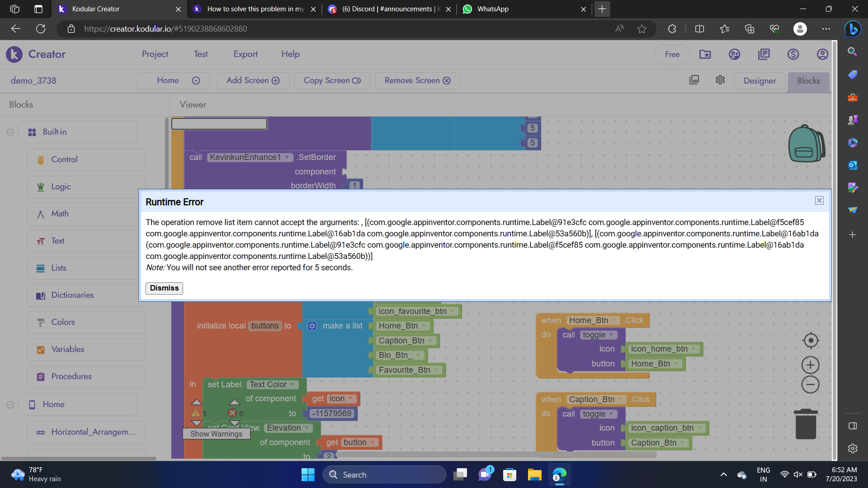Click the center workspace target icon
This screenshot has height=488, width=868.
(811, 341)
